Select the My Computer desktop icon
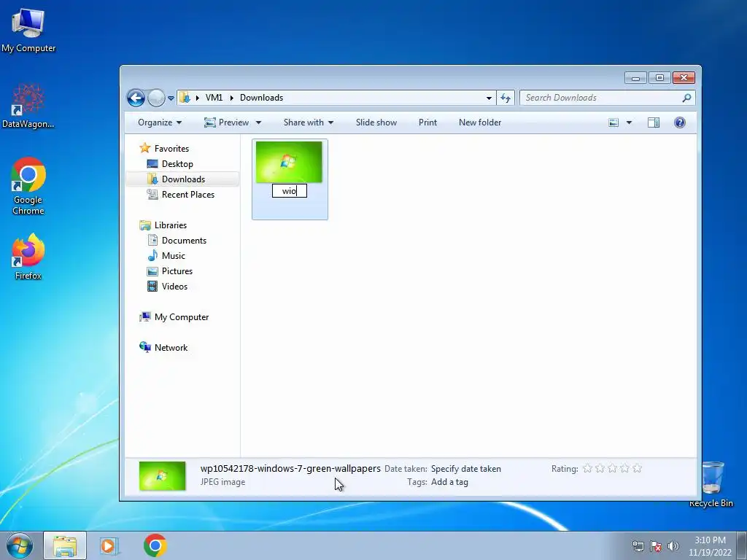Viewport: 747px width, 560px height. [x=28, y=29]
